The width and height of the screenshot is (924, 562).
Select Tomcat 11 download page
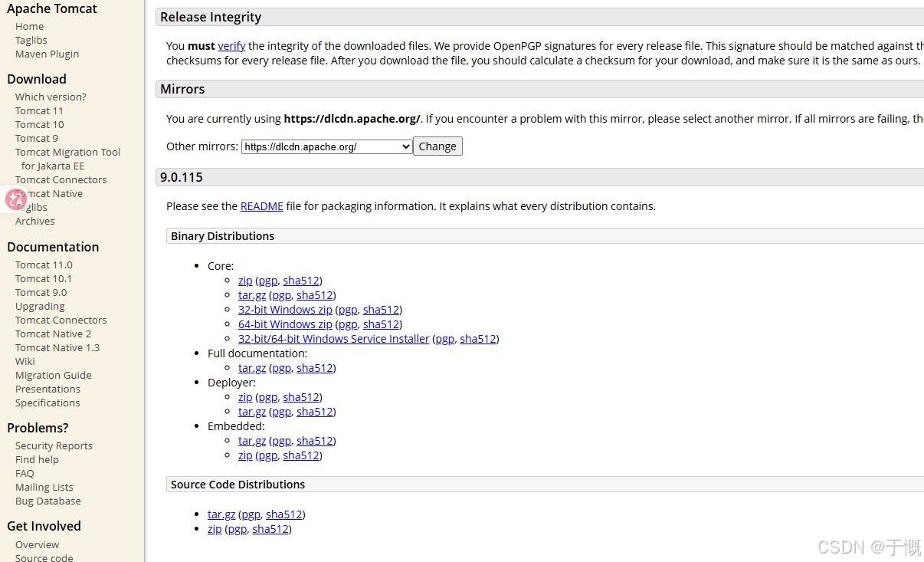click(39, 110)
